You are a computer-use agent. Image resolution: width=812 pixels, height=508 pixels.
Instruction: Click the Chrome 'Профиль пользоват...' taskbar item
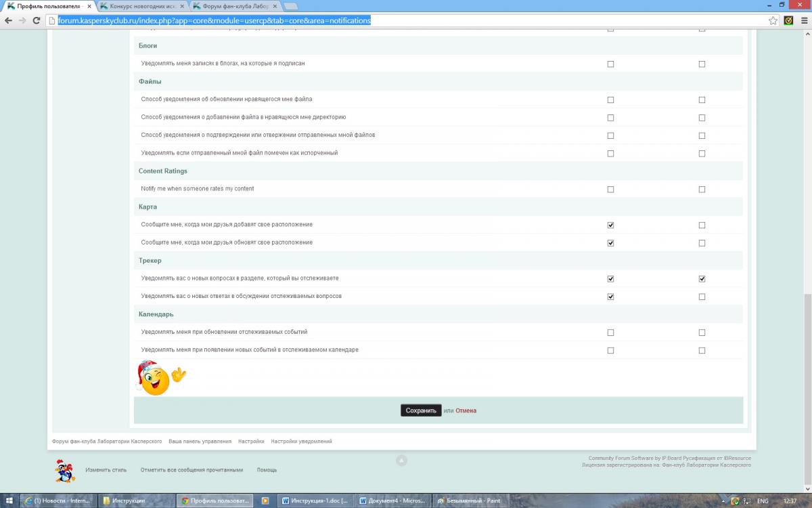[x=215, y=501]
